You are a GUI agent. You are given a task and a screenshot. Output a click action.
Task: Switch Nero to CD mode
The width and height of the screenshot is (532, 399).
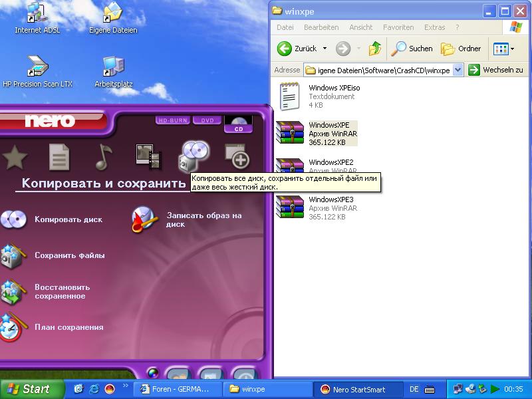tap(239, 124)
